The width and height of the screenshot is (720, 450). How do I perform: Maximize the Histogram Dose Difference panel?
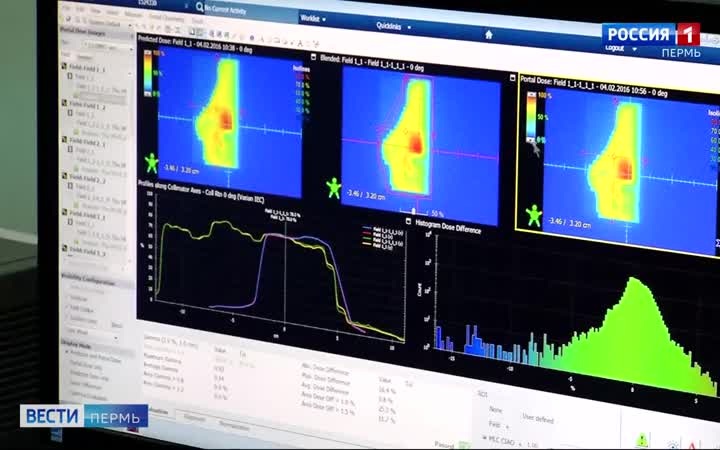(x=408, y=221)
